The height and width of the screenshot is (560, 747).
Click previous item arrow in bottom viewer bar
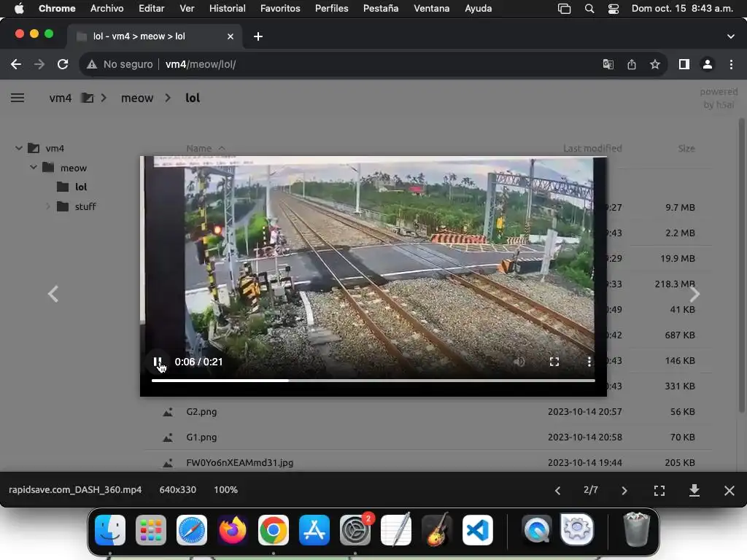click(x=558, y=491)
